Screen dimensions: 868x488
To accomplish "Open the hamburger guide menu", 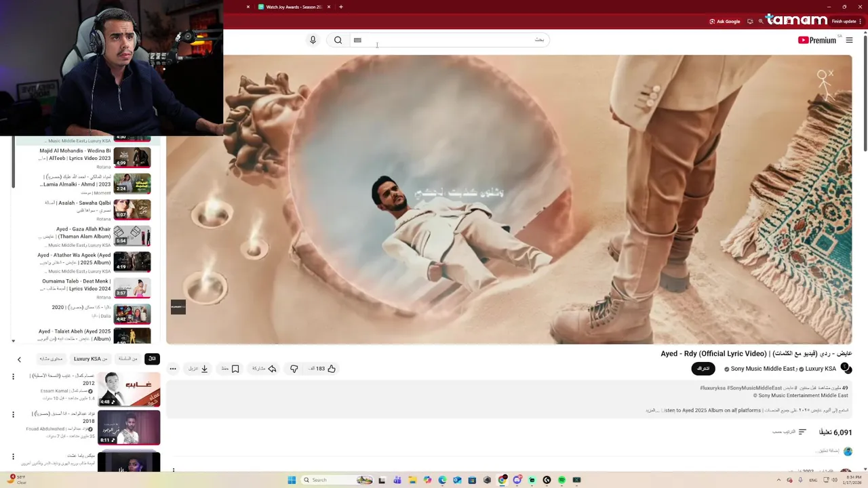I will (849, 40).
